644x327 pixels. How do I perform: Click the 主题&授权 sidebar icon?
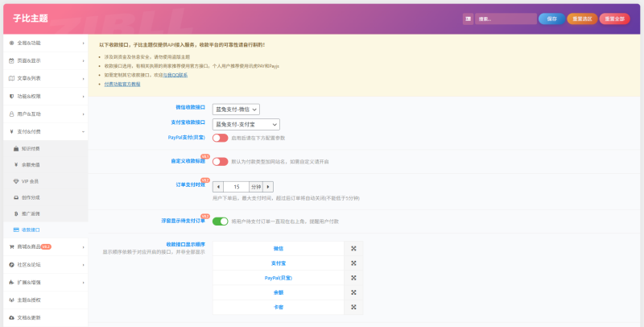coord(11,300)
